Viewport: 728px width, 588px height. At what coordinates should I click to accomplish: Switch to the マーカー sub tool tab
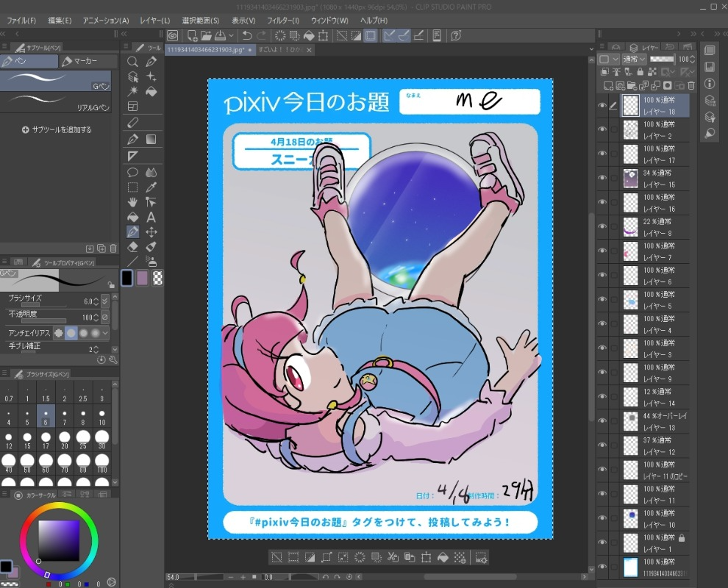pos(88,62)
